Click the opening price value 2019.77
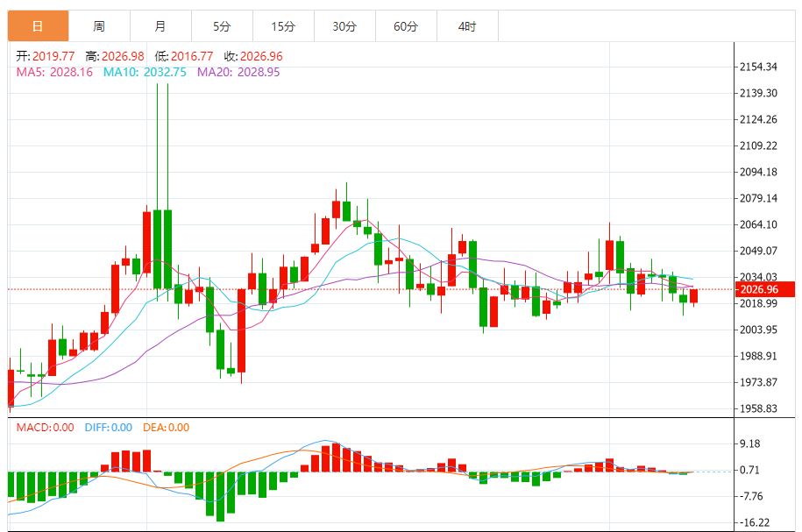Viewport: 802px width, 532px height. tap(53, 56)
